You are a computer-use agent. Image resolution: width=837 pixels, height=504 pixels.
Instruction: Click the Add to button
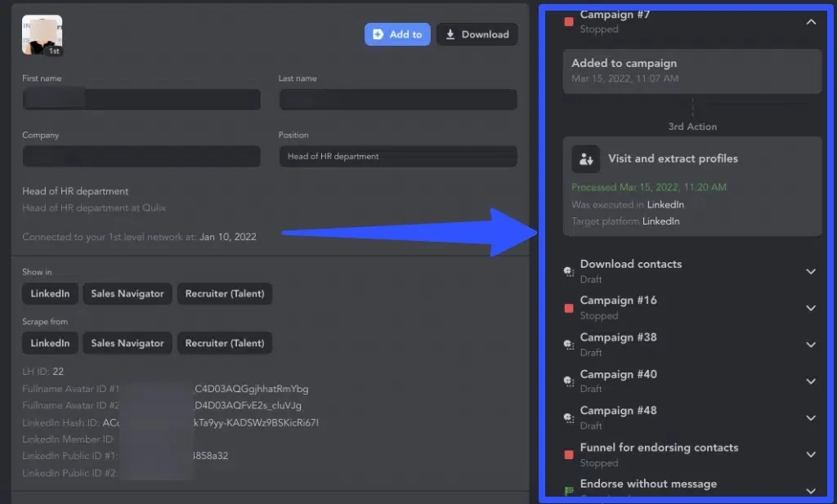[x=396, y=34]
